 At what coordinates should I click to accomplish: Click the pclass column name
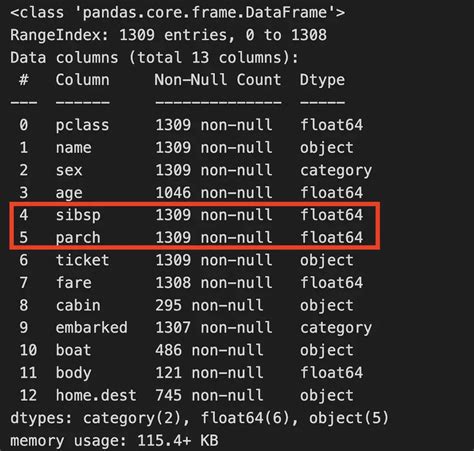(x=82, y=126)
